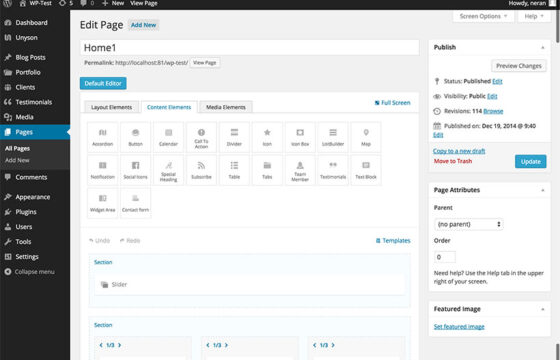Add a Button element
This screenshot has height=360, width=560.
pyautogui.click(x=135, y=138)
